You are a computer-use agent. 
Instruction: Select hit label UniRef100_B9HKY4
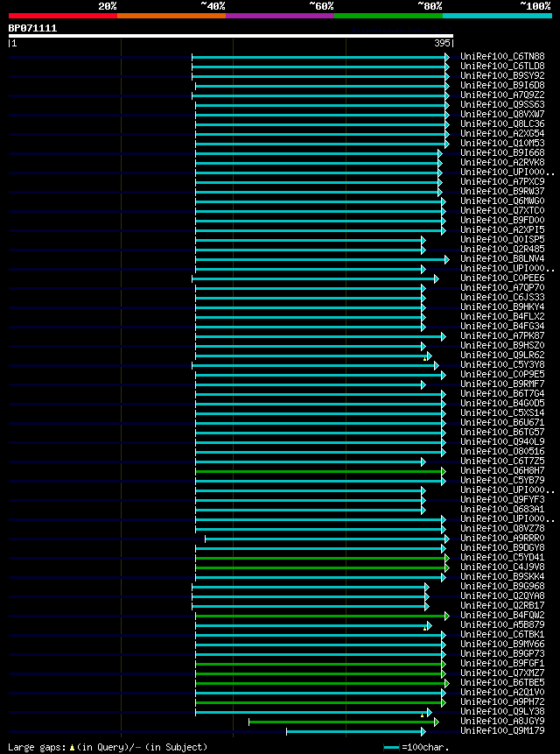click(503, 307)
